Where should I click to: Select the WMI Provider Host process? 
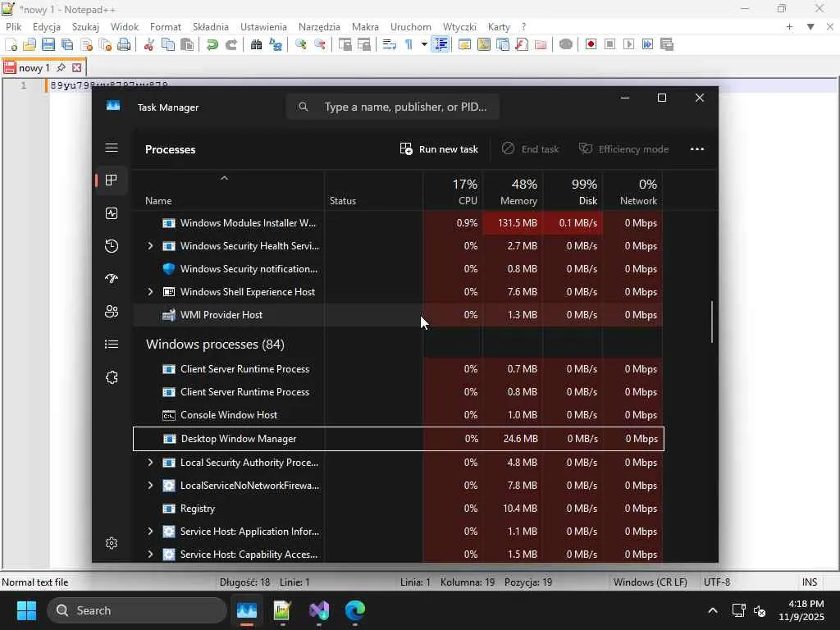coord(398,315)
